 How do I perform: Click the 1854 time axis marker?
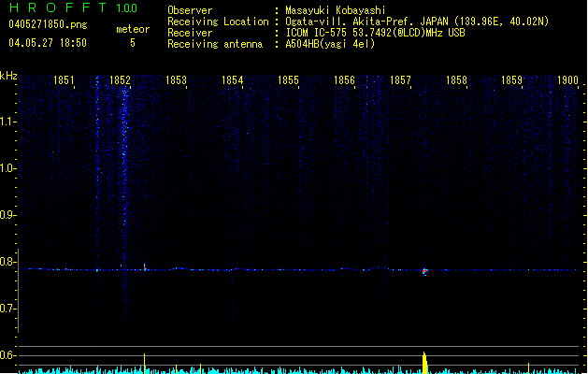[232, 80]
